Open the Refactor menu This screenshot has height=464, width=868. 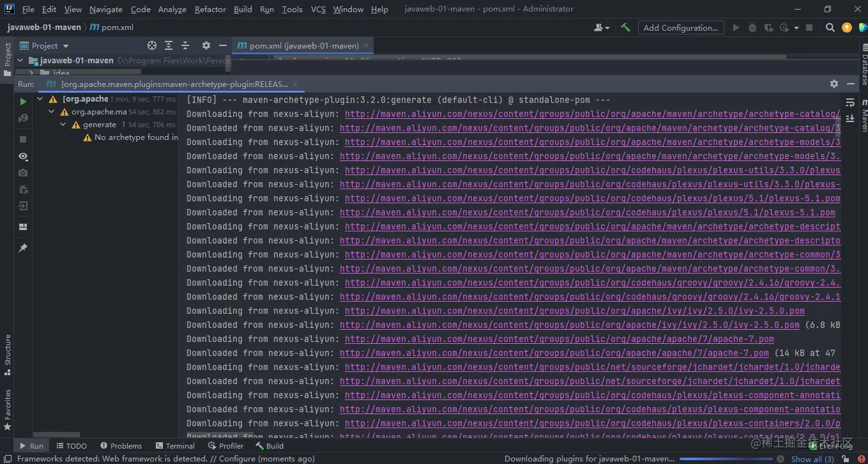tap(210, 9)
